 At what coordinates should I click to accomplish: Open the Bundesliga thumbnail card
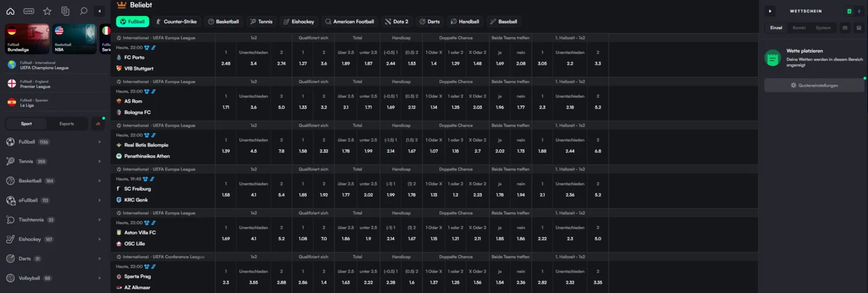point(27,39)
